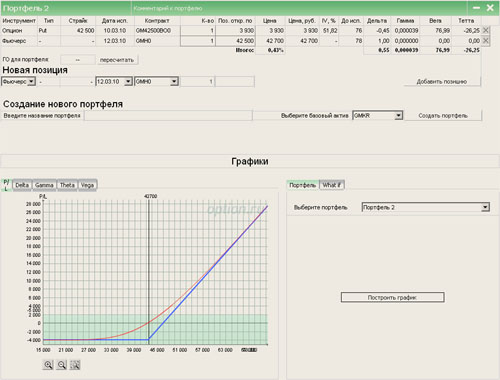Delete the Фьючерс row with its X icon
500x380 pixels.
point(486,41)
